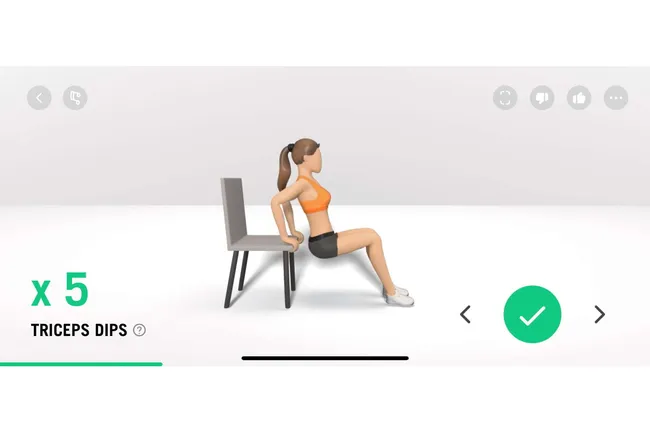Enter fullscreen view with the frame icon
Viewport: 650px width, 433px height.
[505, 98]
